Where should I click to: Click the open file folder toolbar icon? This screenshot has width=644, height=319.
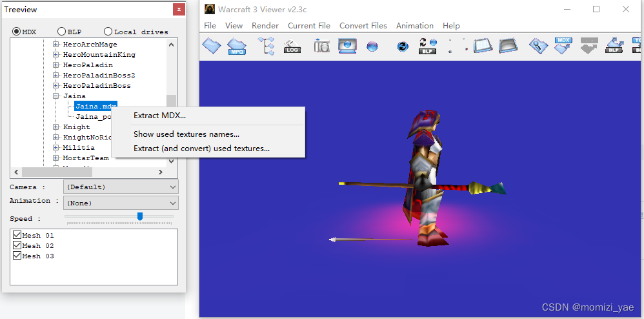click(212, 46)
